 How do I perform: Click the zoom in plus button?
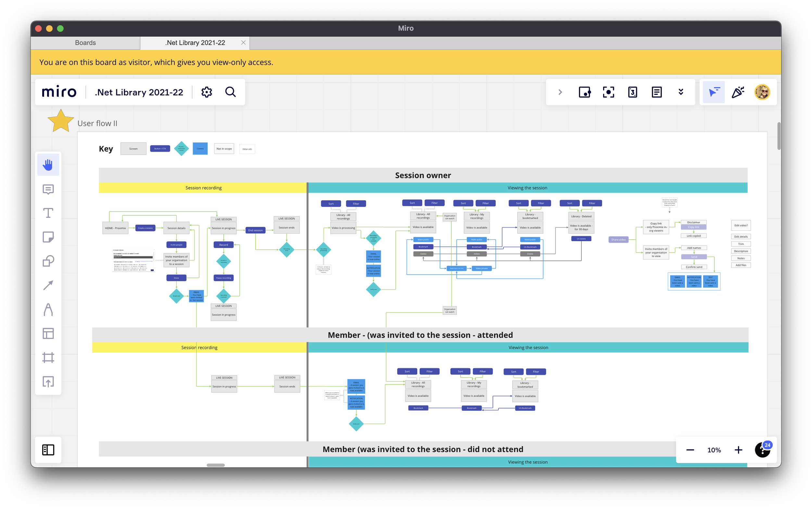(x=738, y=450)
